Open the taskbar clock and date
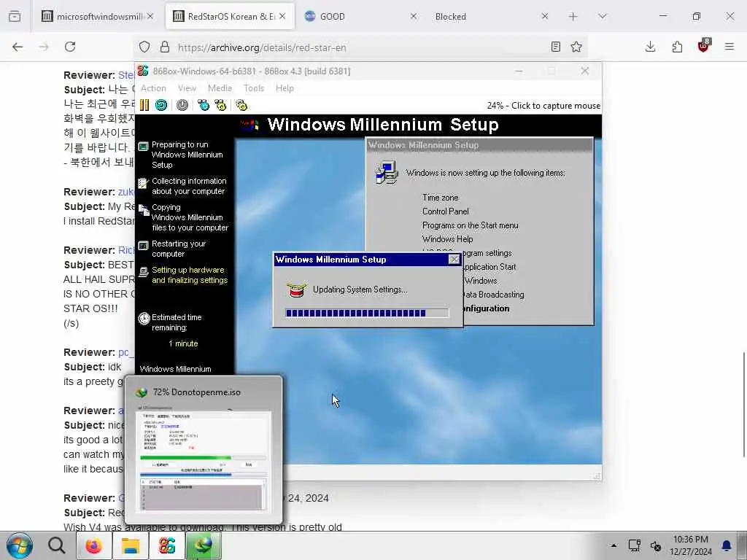This screenshot has height=560, width=747. click(x=690, y=545)
